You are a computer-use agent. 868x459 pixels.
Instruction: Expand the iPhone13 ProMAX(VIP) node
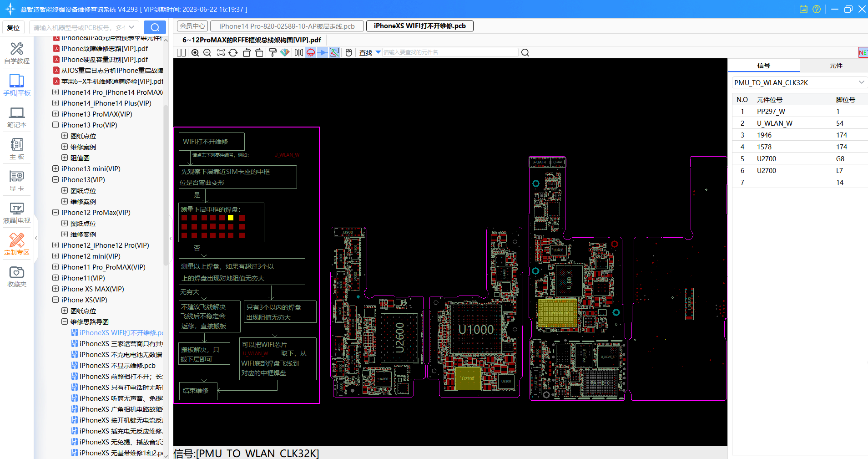(x=56, y=114)
